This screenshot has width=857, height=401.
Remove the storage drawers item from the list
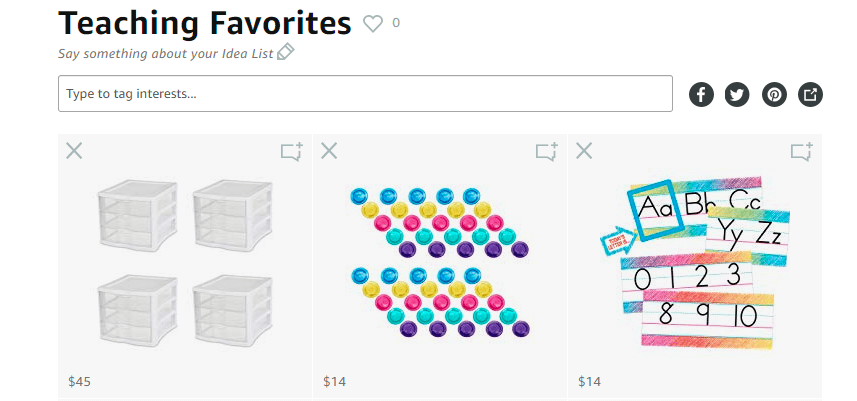74,151
